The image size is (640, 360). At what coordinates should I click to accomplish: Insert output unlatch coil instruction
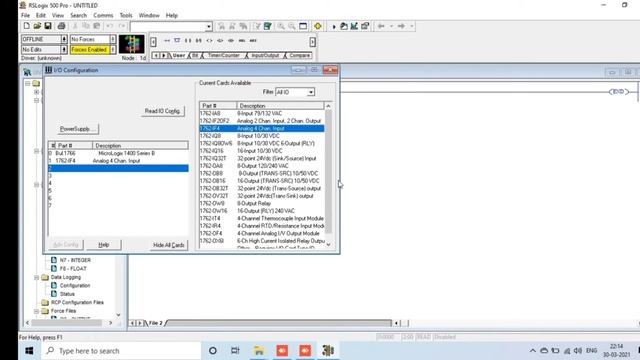[x=231, y=40]
